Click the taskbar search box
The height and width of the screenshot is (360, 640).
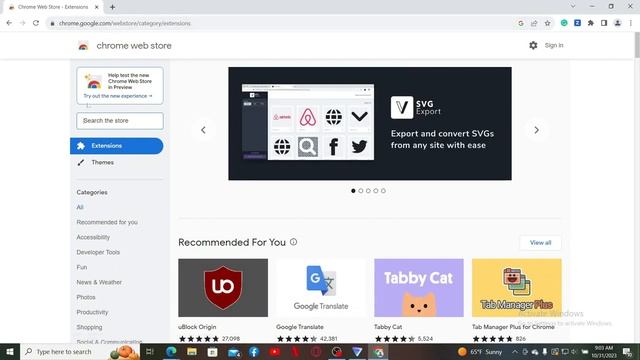pyautogui.click(x=80, y=351)
